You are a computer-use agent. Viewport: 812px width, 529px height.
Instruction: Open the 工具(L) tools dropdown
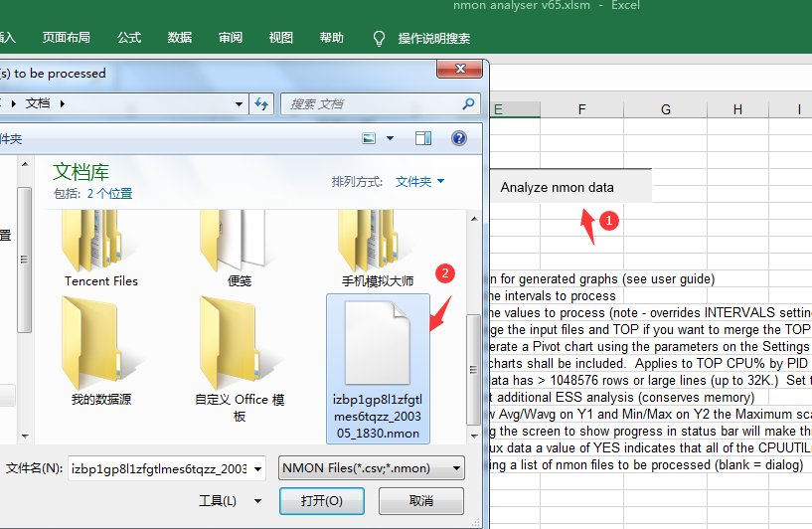(x=230, y=500)
